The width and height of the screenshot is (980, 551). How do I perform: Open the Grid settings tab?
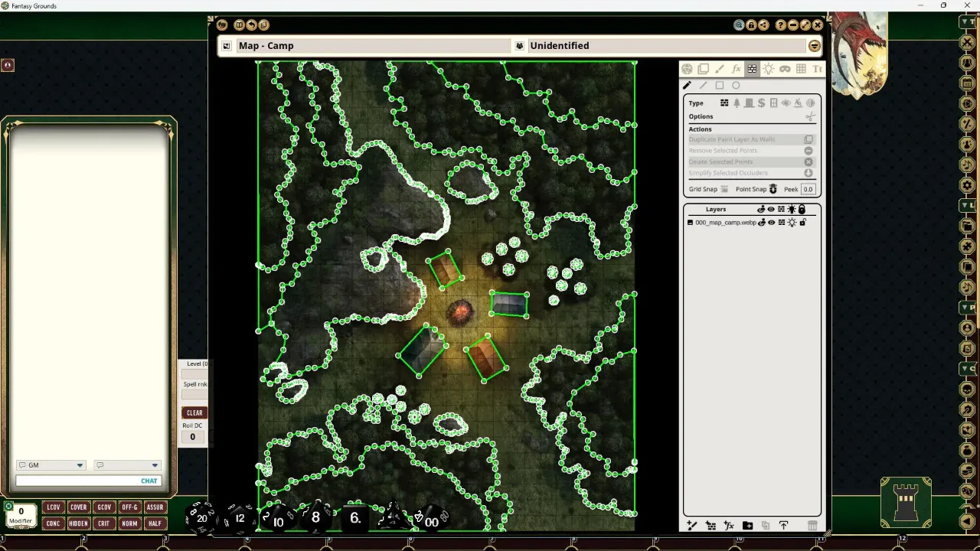801,69
